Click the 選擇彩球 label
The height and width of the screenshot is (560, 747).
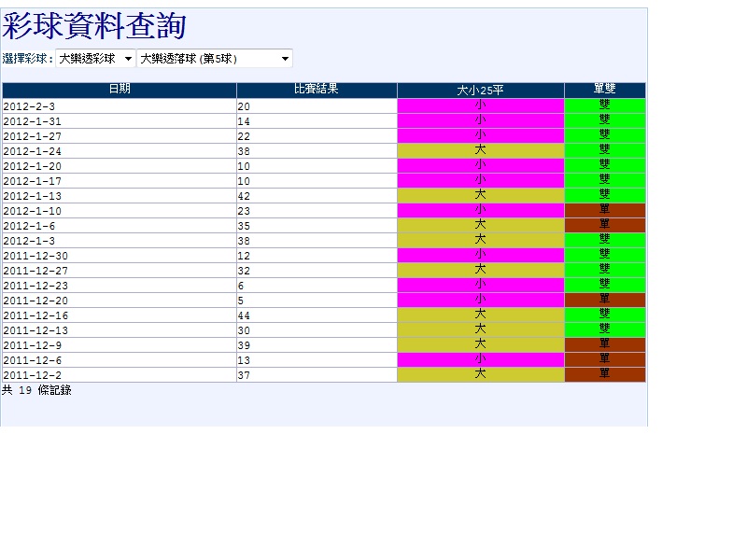coord(27,59)
